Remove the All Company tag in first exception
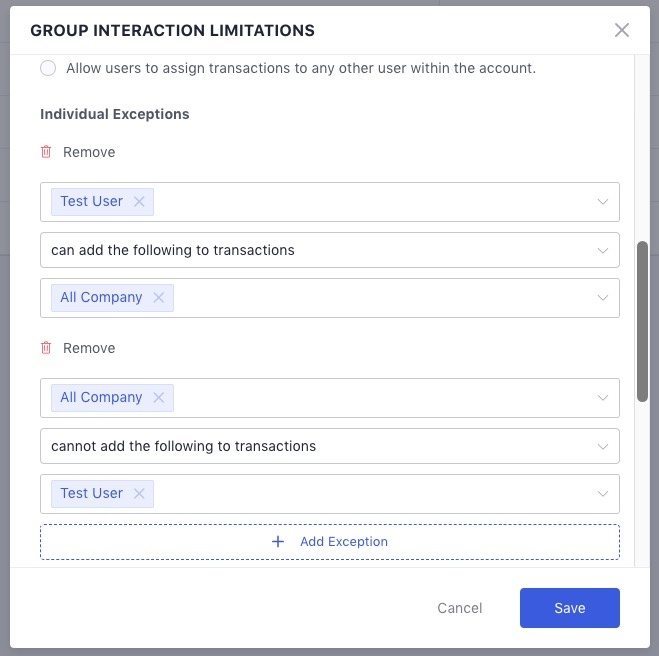 click(x=159, y=298)
